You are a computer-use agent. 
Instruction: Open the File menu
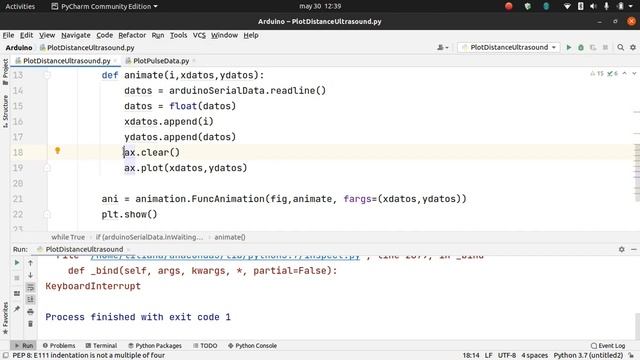click(x=8, y=35)
